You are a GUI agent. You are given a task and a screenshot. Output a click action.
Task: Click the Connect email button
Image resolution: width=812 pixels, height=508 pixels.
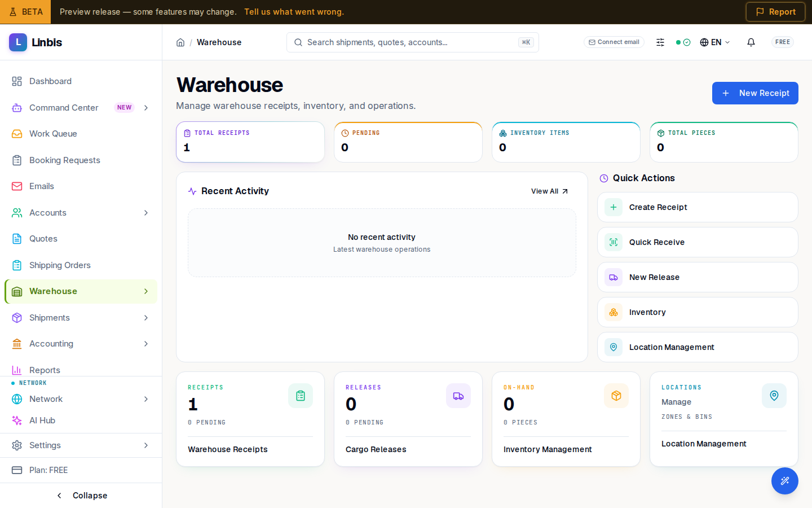(614, 42)
